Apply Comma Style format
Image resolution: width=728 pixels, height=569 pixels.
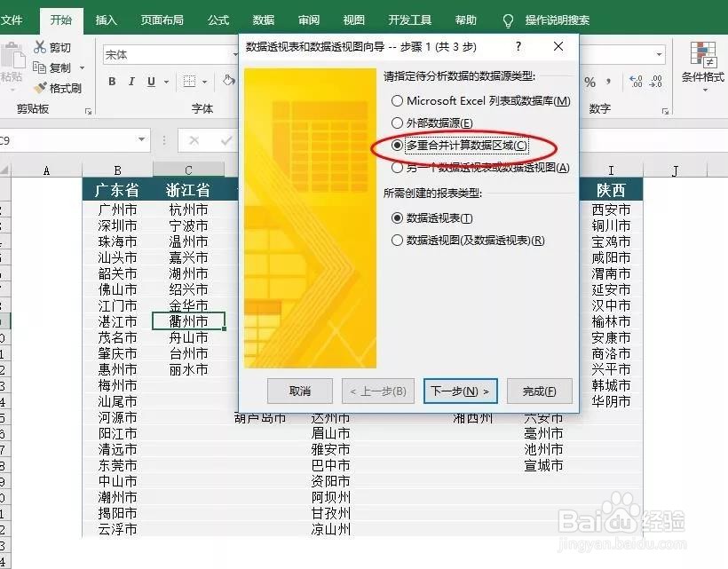[x=609, y=83]
